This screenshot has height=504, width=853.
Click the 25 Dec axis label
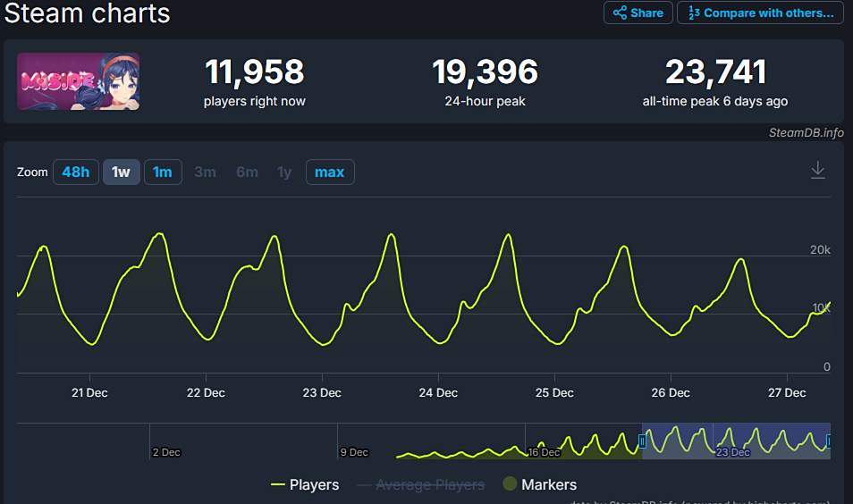click(554, 392)
